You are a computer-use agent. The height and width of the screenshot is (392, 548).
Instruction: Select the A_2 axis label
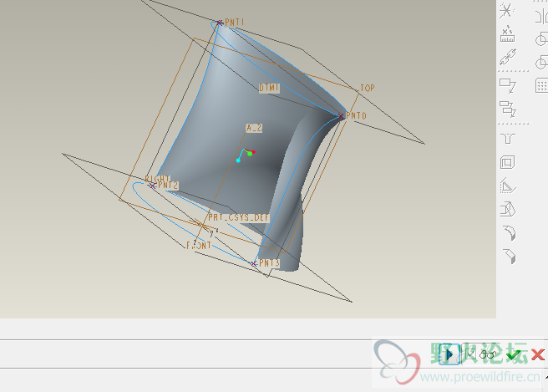pyautogui.click(x=254, y=128)
